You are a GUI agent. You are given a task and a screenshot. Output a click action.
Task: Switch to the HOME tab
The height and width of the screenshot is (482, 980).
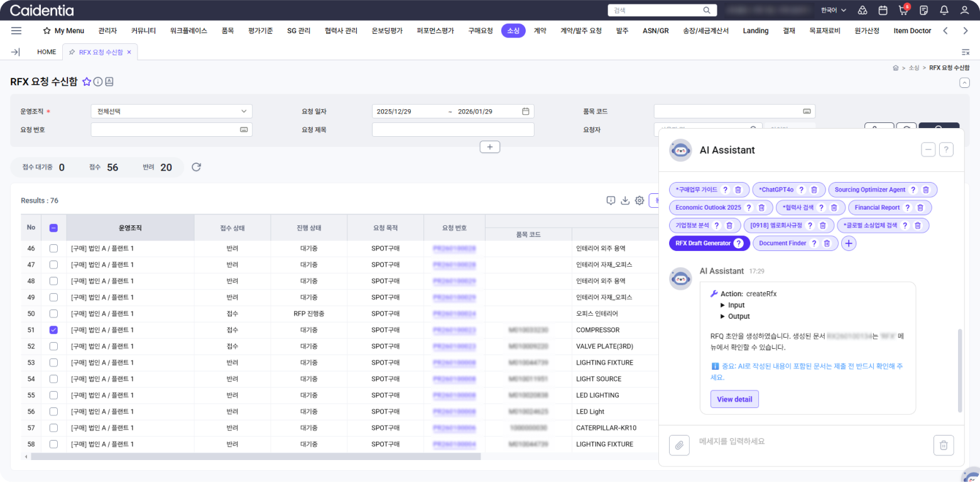tap(46, 52)
